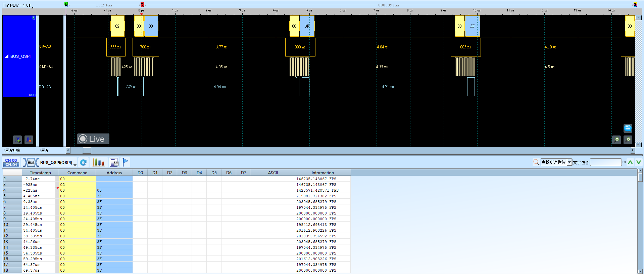This screenshot has height=274, width=644.
Task: Click the 通道 channel header
Action: [x=44, y=151]
